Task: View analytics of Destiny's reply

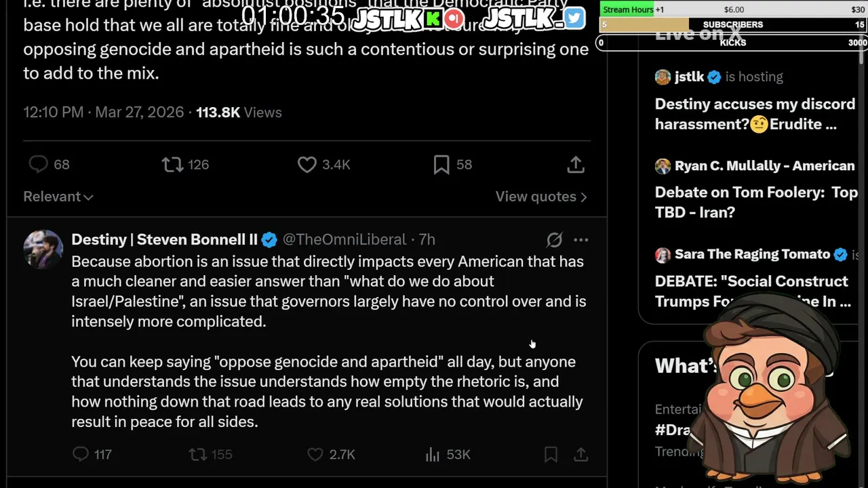Action: (x=433, y=454)
